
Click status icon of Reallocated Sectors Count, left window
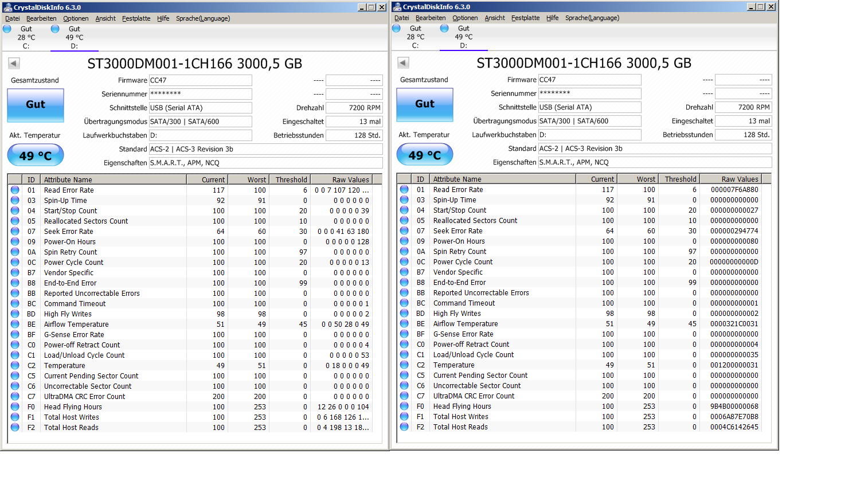click(x=15, y=221)
